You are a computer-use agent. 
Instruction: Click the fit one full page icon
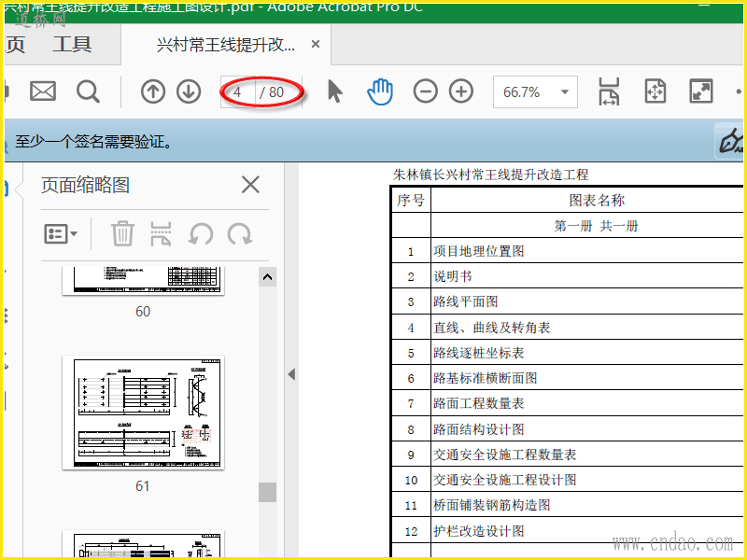655,91
